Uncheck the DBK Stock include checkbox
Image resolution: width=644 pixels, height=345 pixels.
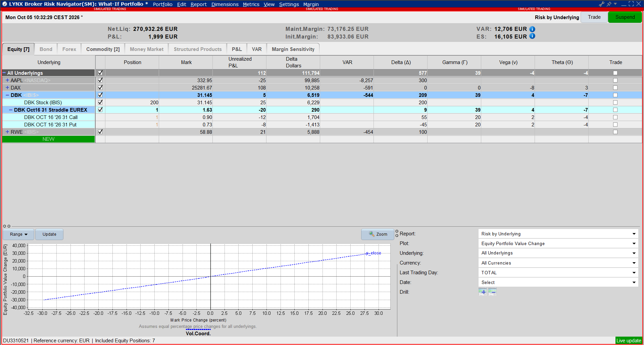coord(100,102)
